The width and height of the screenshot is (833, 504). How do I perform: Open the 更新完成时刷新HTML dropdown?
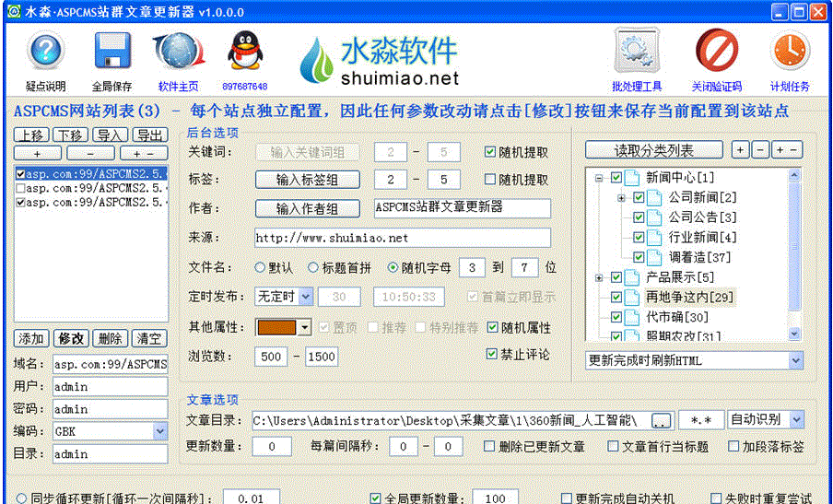[x=795, y=360]
